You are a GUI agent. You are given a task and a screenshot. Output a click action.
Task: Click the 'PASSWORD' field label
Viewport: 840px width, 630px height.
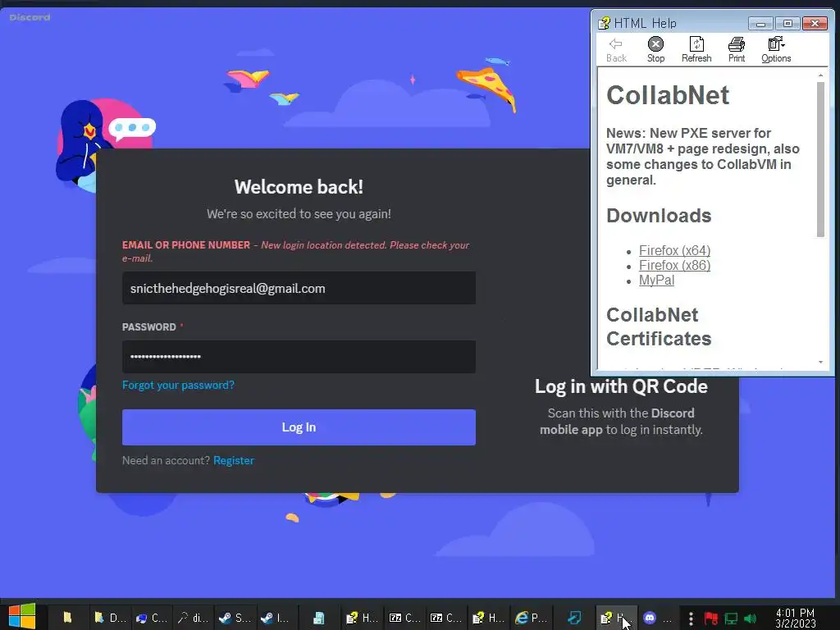[x=149, y=326]
